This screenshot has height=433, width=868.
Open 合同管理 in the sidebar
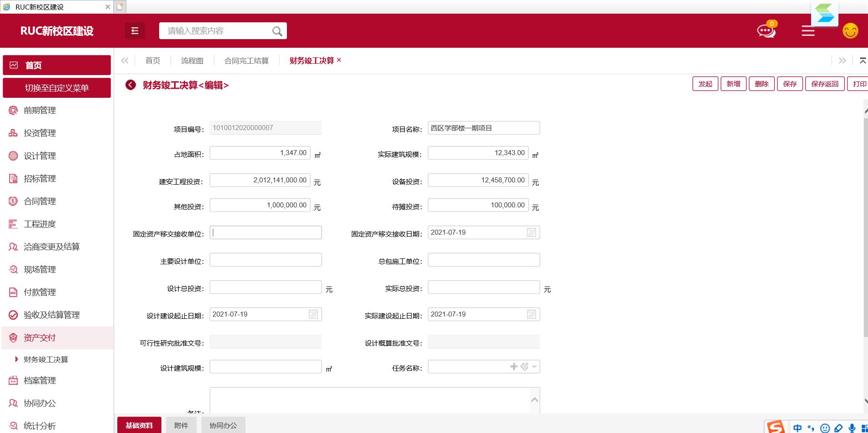[x=40, y=201]
